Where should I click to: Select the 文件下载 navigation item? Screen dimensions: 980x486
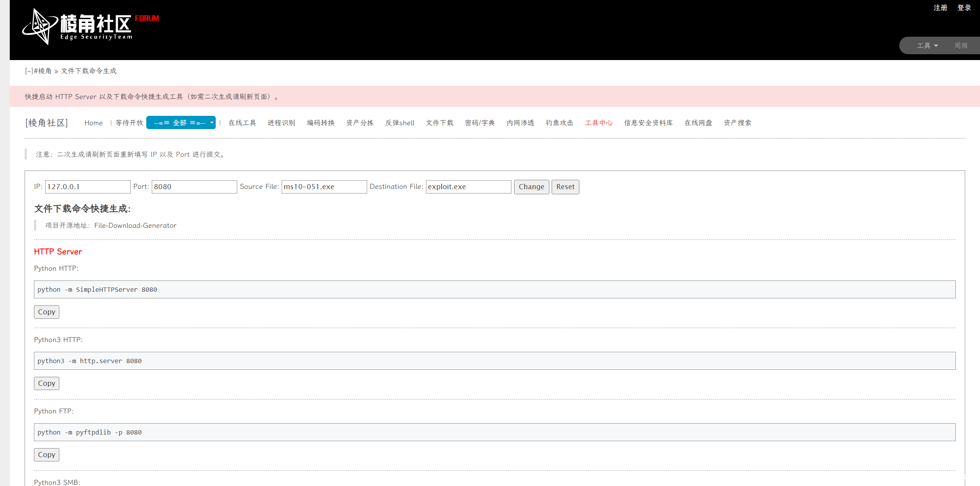(x=439, y=123)
